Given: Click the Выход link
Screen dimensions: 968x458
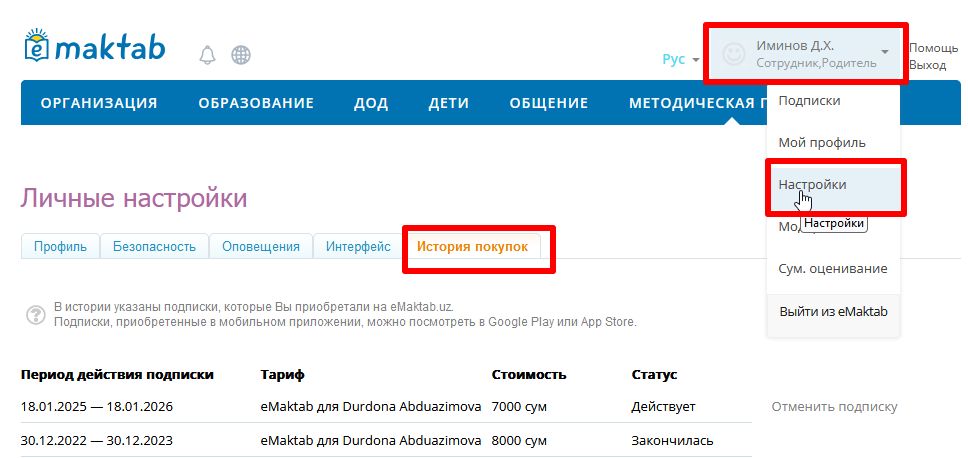Looking at the screenshot, I should (x=927, y=65).
